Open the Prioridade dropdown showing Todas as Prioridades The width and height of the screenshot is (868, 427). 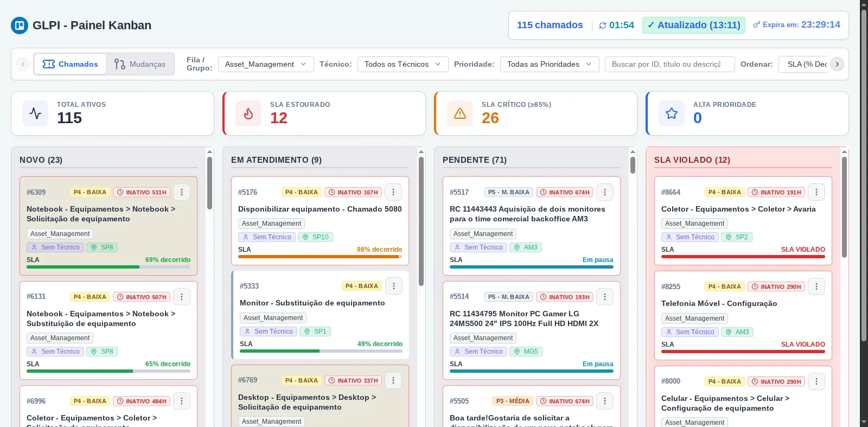[x=550, y=64]
